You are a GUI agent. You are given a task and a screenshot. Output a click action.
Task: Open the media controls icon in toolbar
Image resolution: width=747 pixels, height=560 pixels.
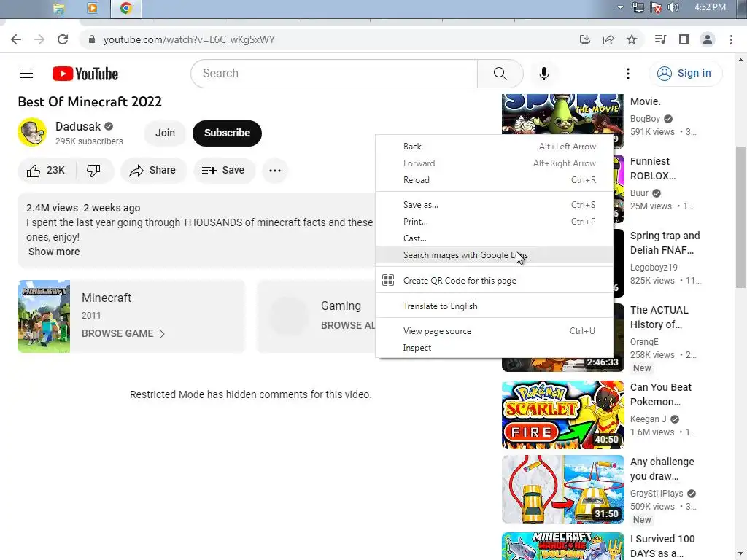[x=660, y=39]
